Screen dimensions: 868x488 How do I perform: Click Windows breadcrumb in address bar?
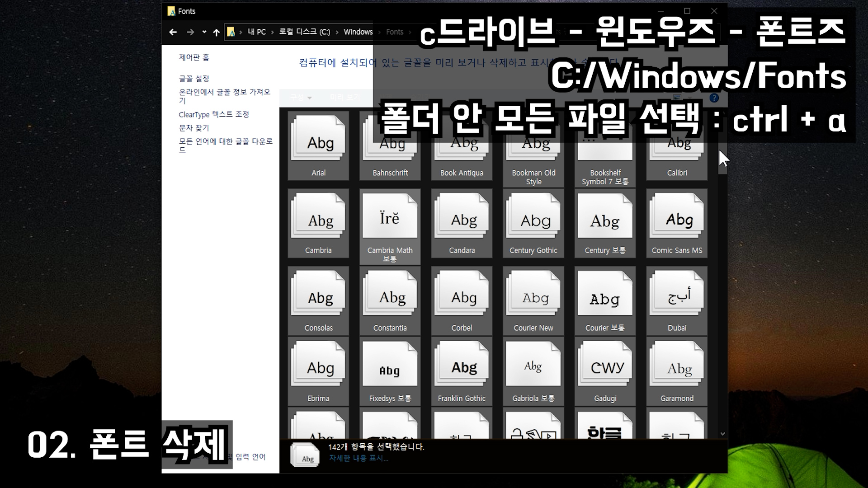(x=358, y=32)
